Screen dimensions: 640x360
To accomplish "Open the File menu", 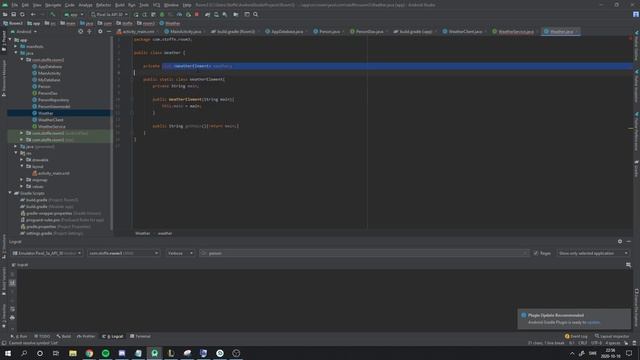I will 15,5.
